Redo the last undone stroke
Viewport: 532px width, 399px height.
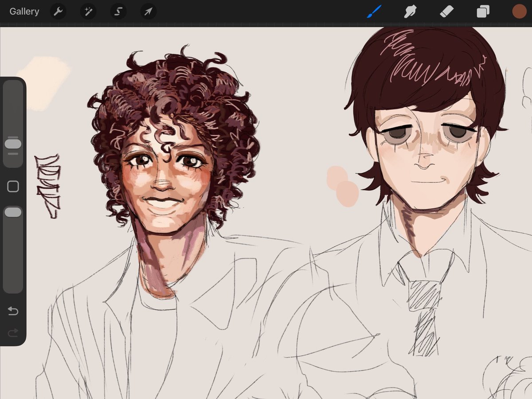coord(13,332)
